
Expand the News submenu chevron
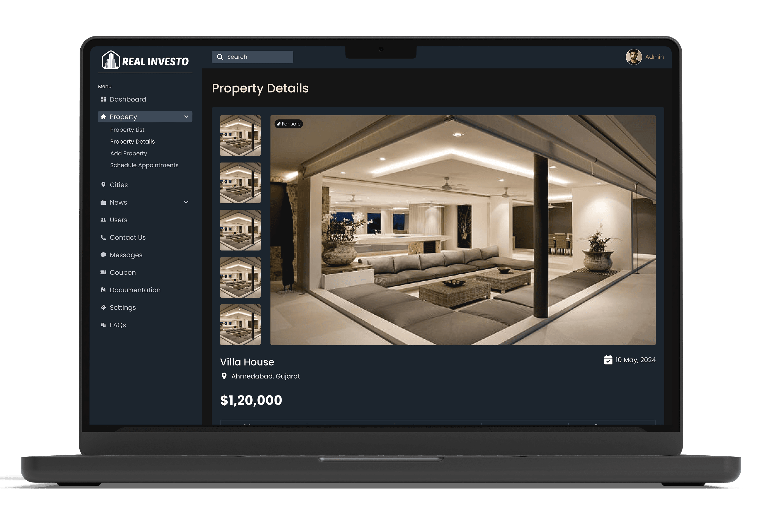(186, 202)
